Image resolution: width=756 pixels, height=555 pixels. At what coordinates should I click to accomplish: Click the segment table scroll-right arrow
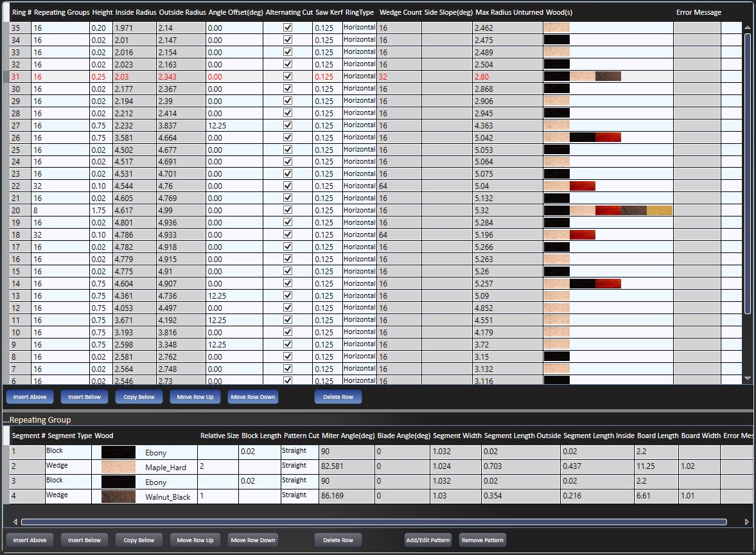746,522
